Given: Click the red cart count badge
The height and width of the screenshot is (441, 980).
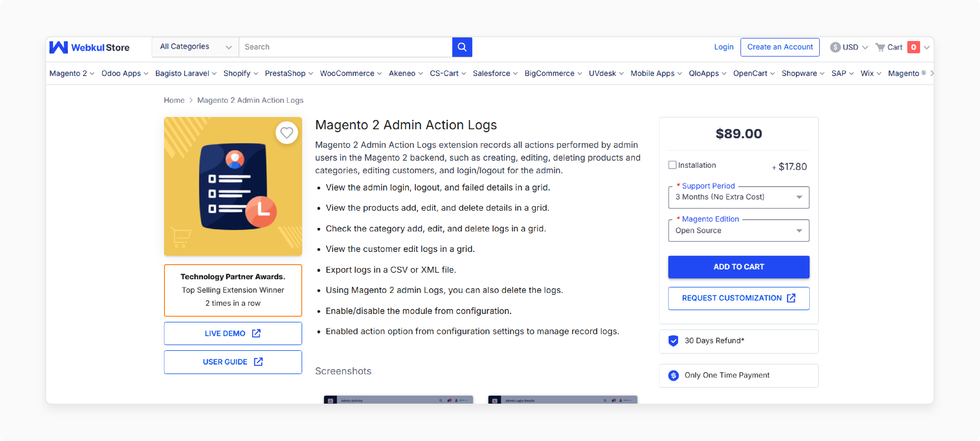Looking at the screenshot, I should click(x=914, y=47).
